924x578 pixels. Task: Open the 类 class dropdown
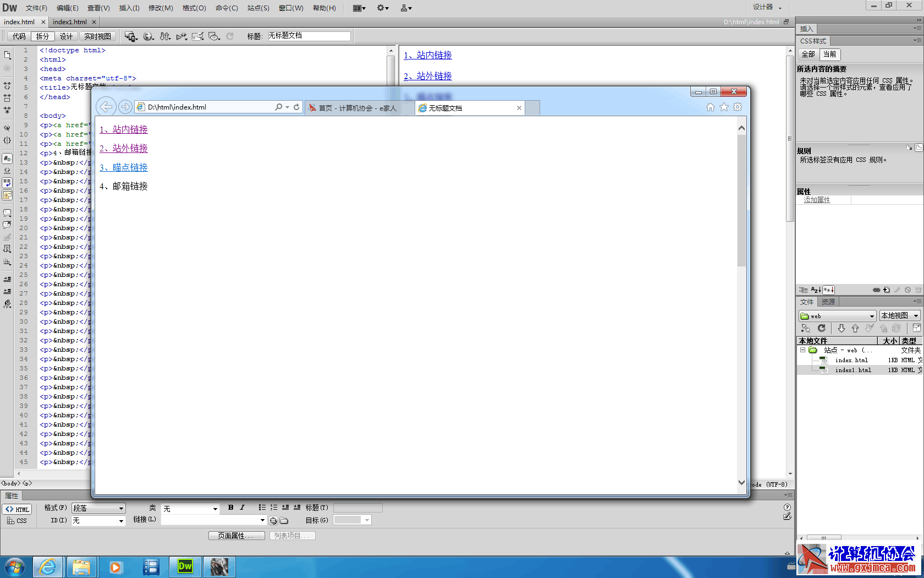coord(190,509)
